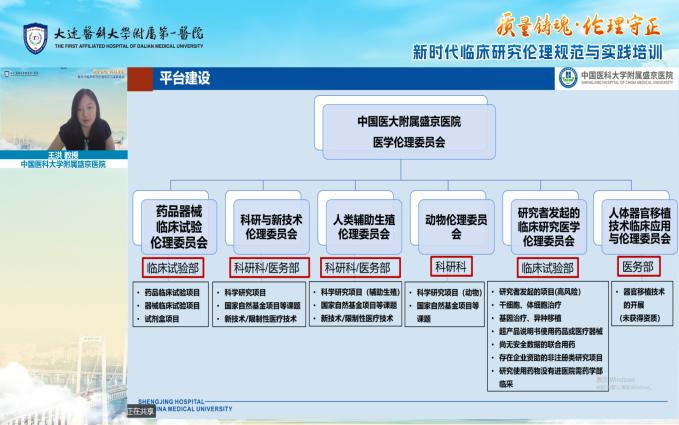Click the 正在共享 sharing status label
679x425 pixels.
(x=143, y=411)
